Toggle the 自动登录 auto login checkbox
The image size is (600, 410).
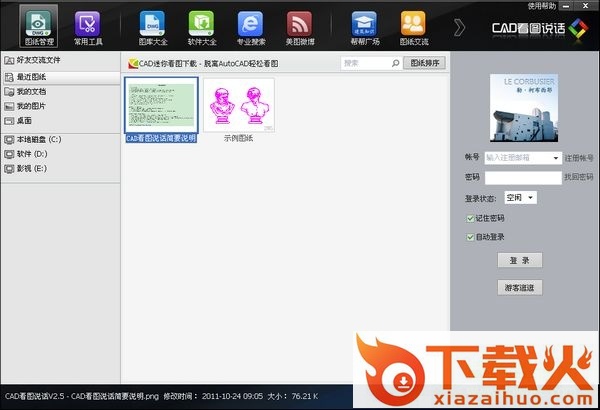[x=470, y=237]
